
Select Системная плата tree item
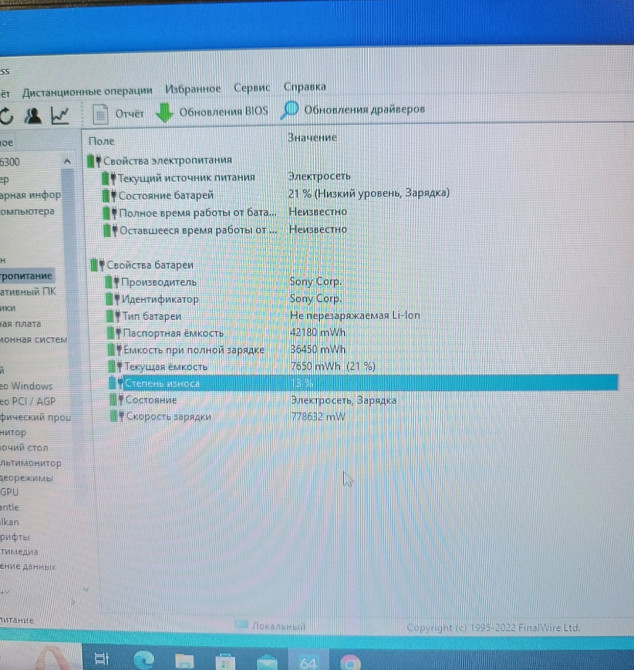coord(21,324)
